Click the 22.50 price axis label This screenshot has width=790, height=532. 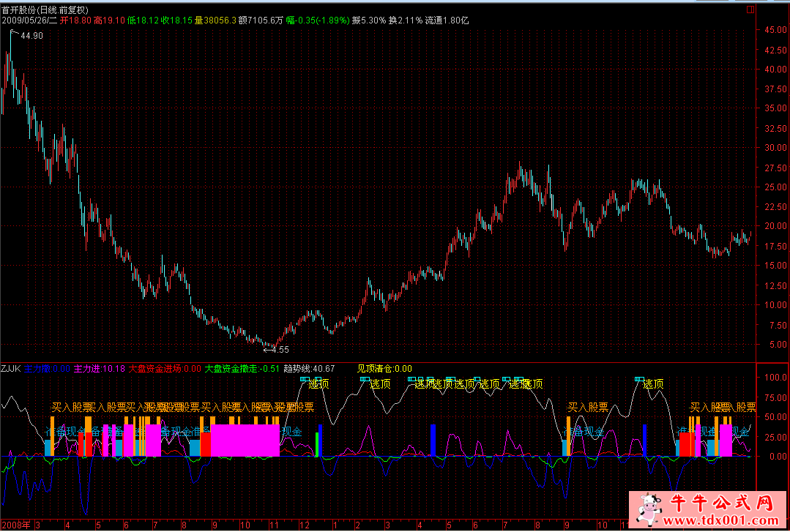coord(775,207)
